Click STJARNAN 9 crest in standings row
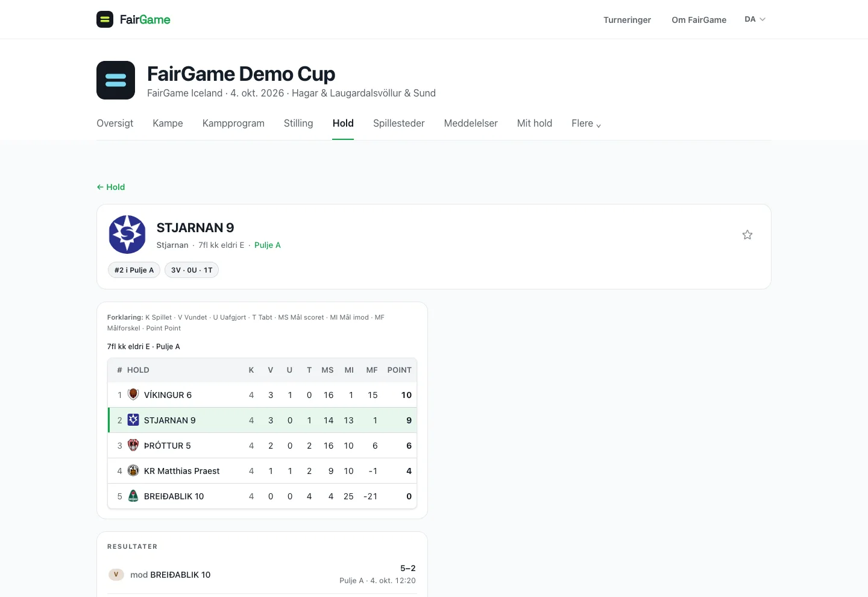 133,420
